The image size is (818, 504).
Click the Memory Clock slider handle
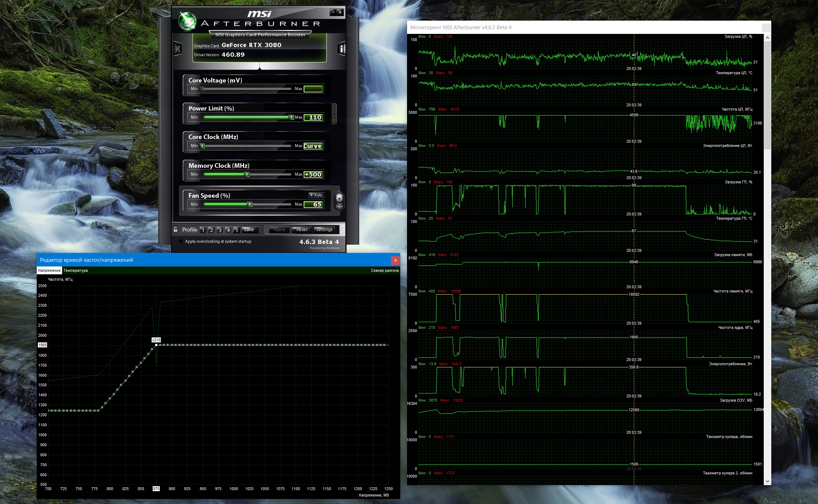(x=247, y=174)
